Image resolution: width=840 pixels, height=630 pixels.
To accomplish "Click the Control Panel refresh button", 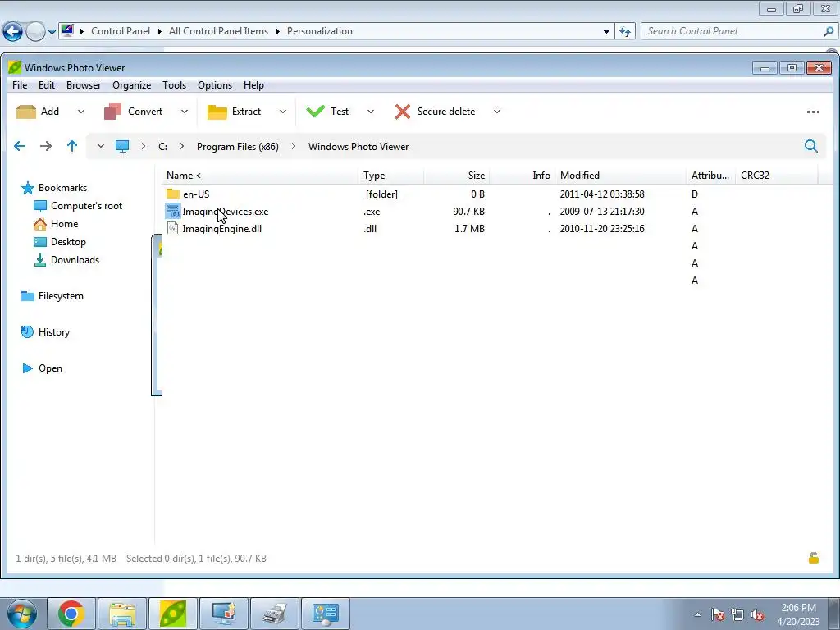I will click(625, 31).
